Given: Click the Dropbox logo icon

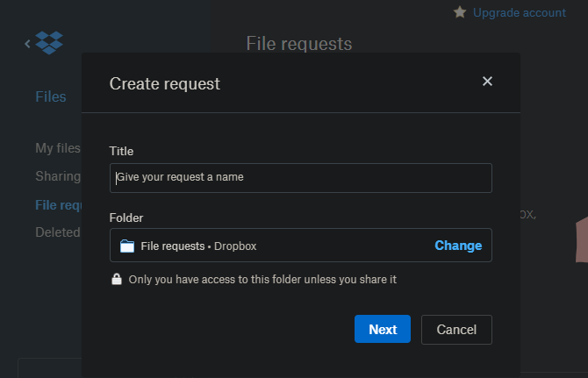Looking at the screenshot, I should tap(49, 43).
